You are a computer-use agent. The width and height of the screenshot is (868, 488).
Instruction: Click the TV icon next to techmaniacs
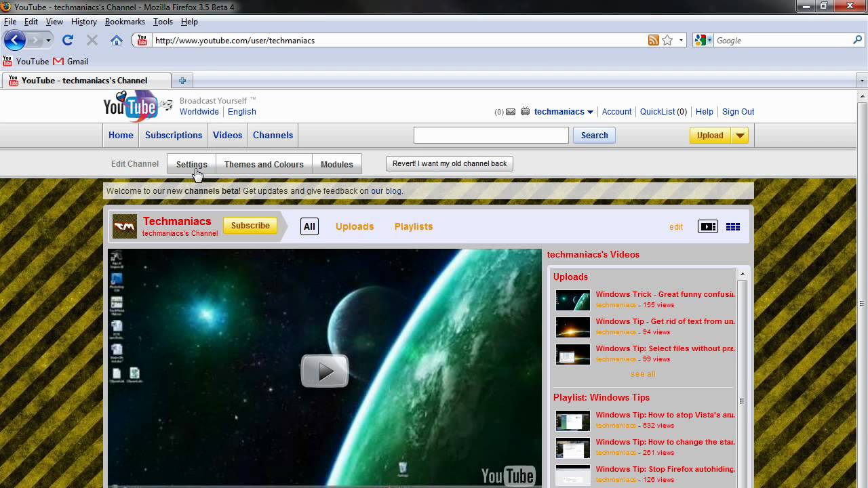point(525,112)
